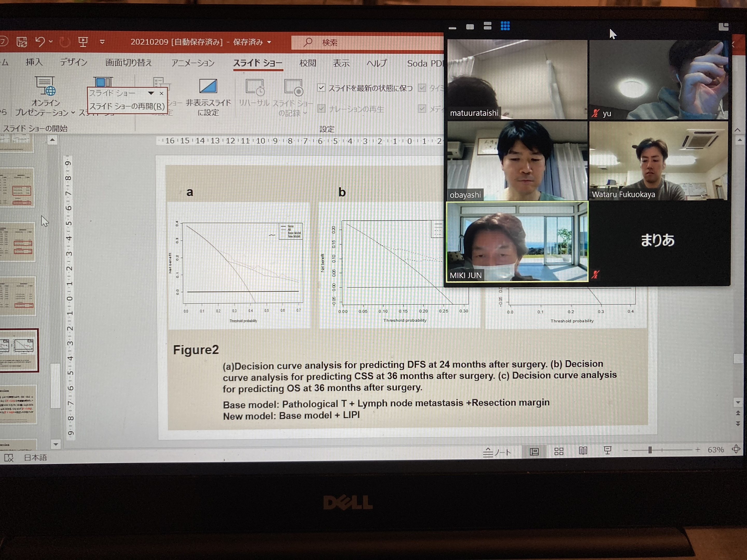Open the スライド ショー popup dropdown arrow
The height and width of the screenshot is (560, 747).
[x=151, y=93]
